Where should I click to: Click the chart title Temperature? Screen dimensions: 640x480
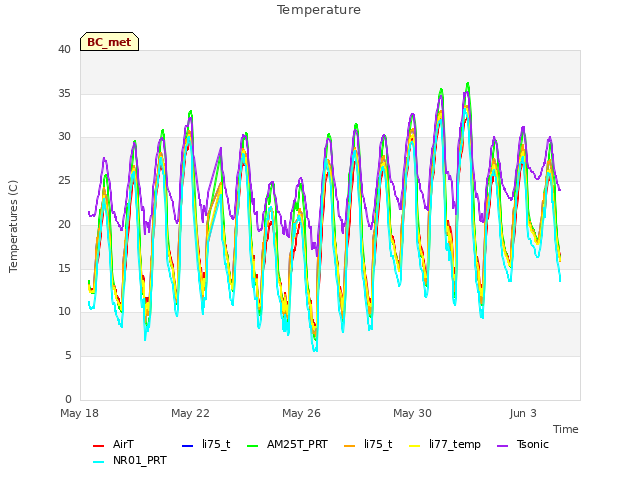pyautogui.click(x=319, y=10)
